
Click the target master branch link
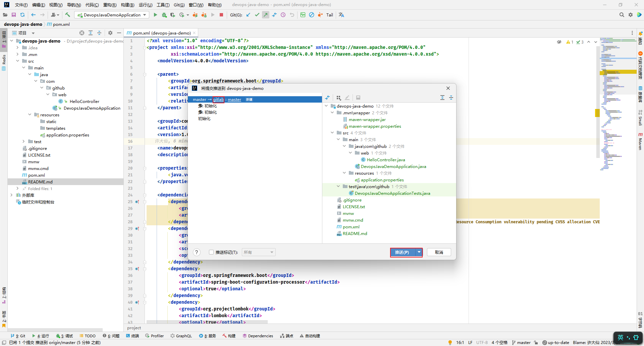tap(234, 100)
